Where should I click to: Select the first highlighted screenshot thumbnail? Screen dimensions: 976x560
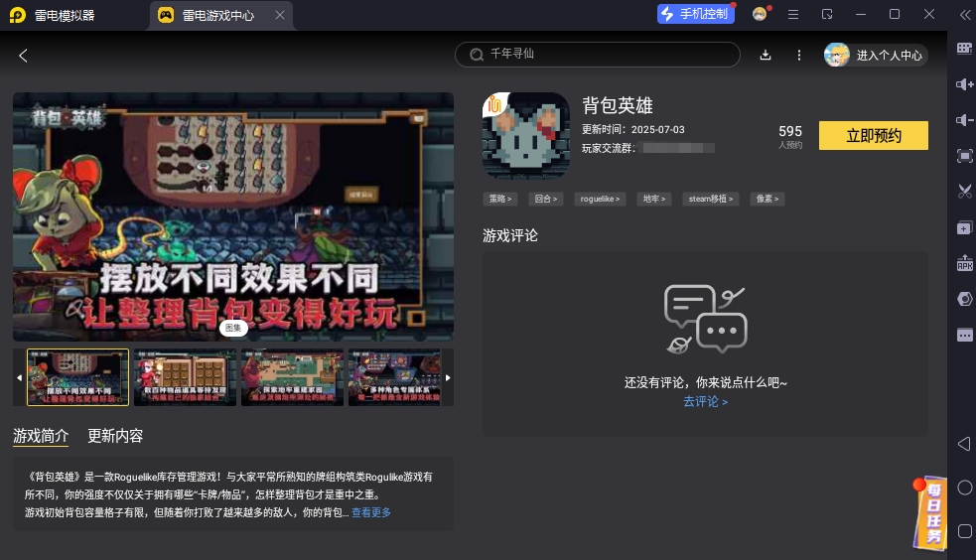point(77,377)
